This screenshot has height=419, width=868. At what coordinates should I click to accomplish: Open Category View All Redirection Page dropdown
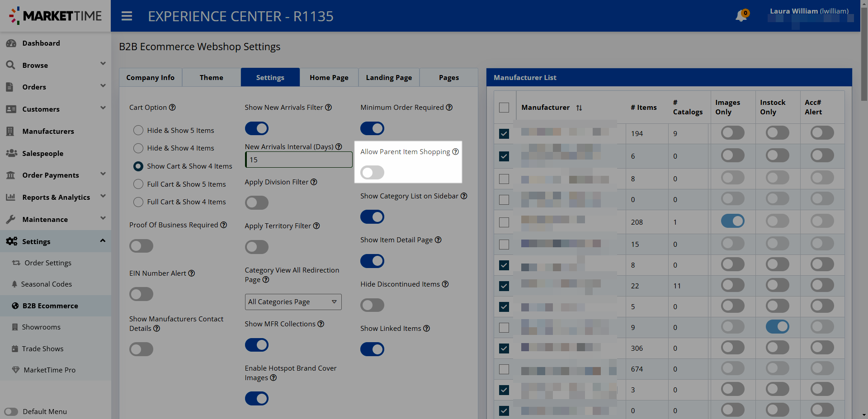pos(293,302)
